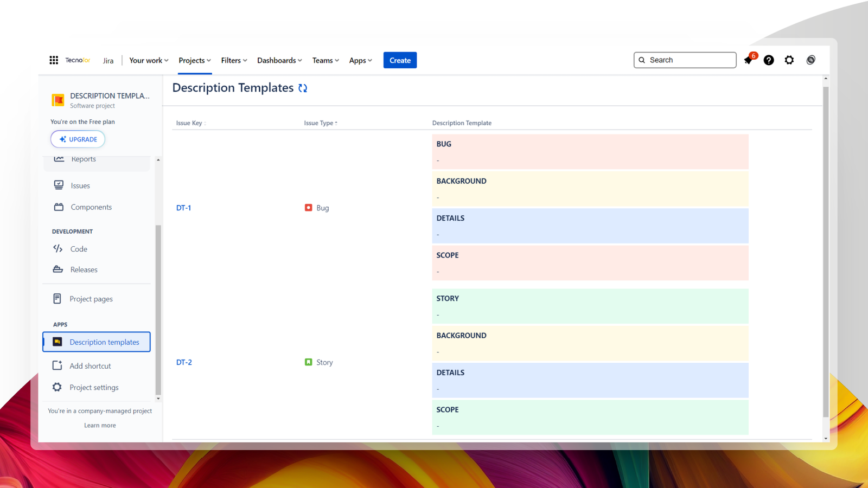Click the BUG section of DT-1 template
The height and width of the screenshot is (488, 868).
click(x=590, y=152)
